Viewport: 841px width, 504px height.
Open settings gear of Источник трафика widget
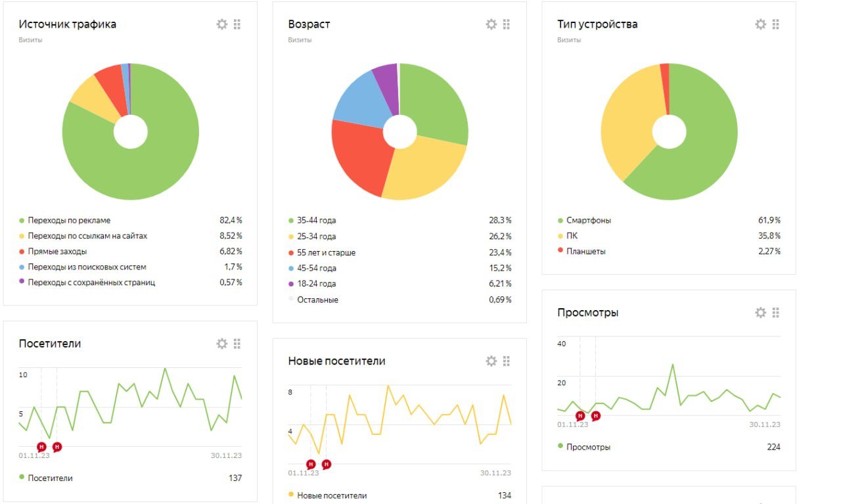click(222, 24)
